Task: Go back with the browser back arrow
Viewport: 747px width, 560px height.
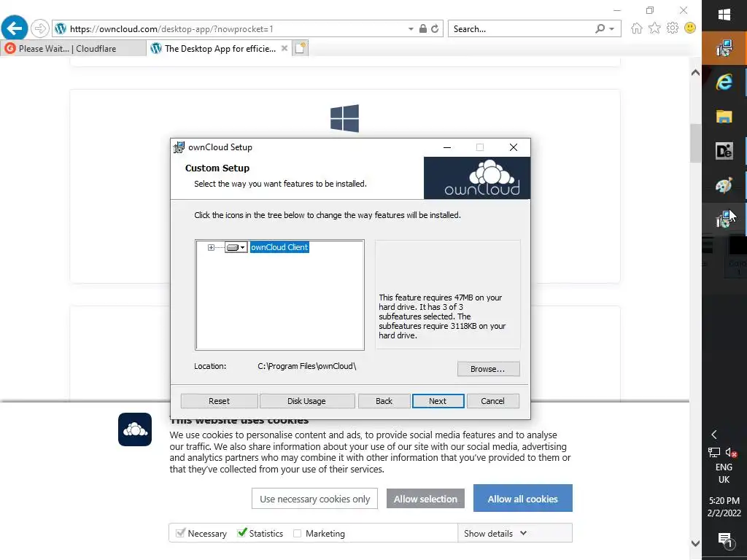Action: (x=15, y=28)
